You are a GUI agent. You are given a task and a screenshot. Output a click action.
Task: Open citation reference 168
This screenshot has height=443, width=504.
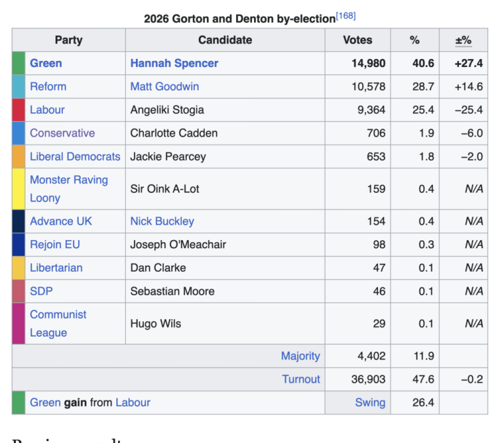click(346, 16)
